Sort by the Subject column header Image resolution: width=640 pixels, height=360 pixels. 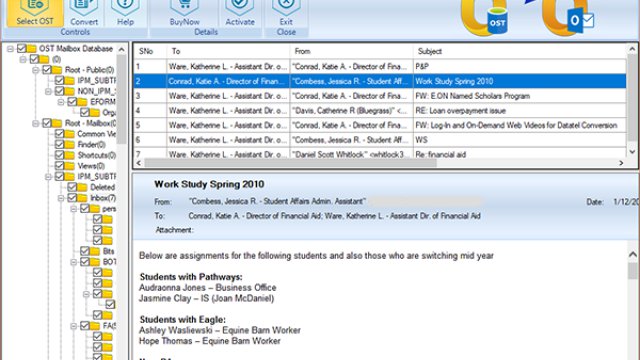(520, 51)
